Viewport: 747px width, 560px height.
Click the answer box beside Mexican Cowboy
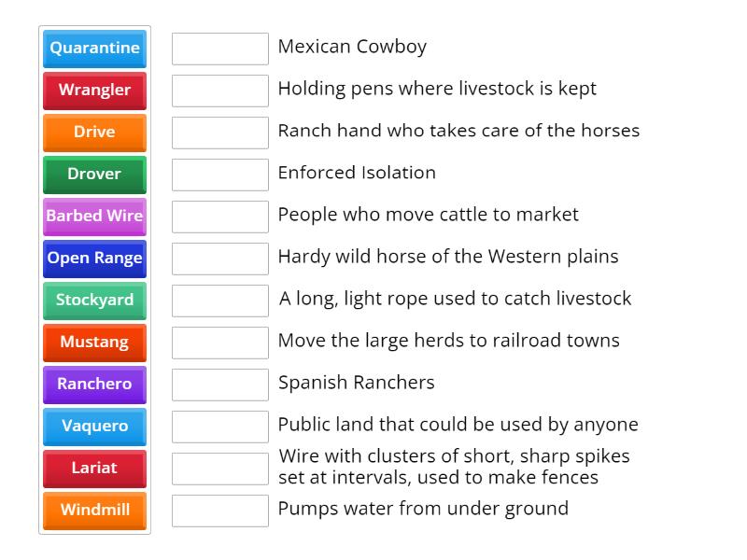pos(219,48)
